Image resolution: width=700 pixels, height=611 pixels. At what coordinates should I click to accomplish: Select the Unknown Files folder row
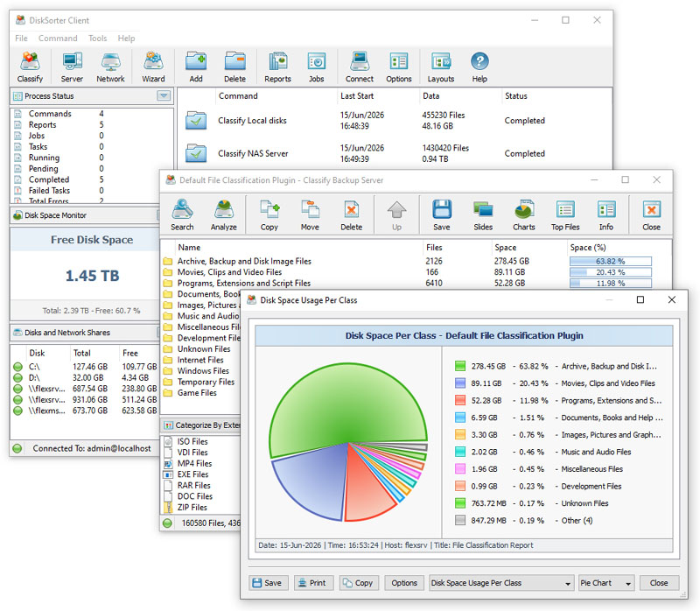pos(201,348)
